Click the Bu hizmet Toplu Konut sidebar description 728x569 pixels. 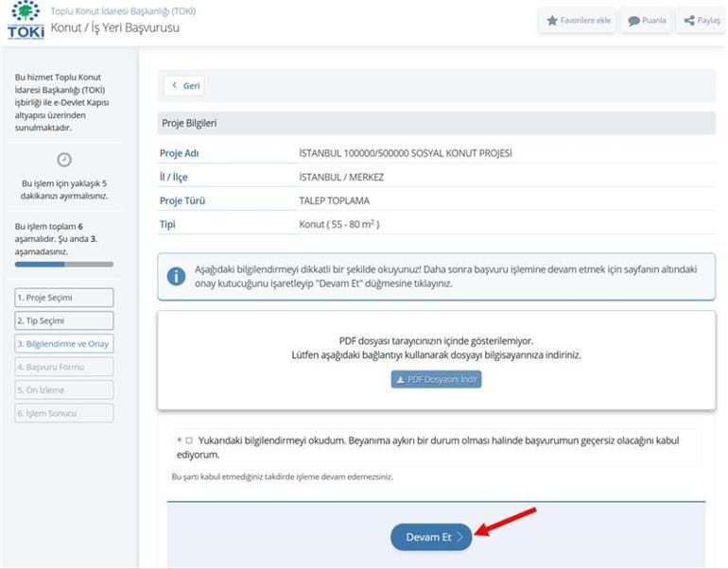(61, 102)
